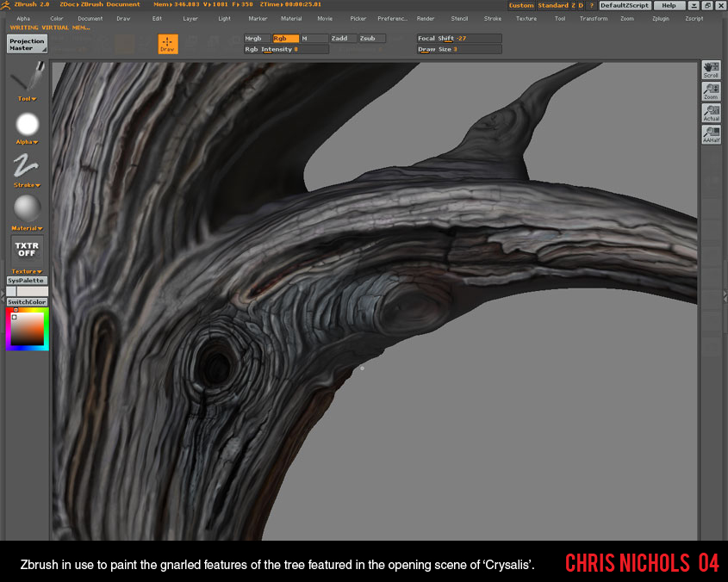Open the Stencil menu

tap(459, 19)
